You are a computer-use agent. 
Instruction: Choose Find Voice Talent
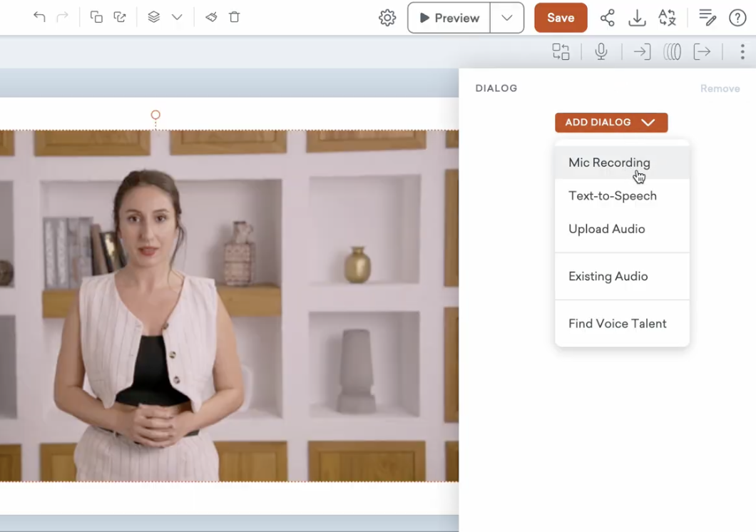[x=617, y=324]
